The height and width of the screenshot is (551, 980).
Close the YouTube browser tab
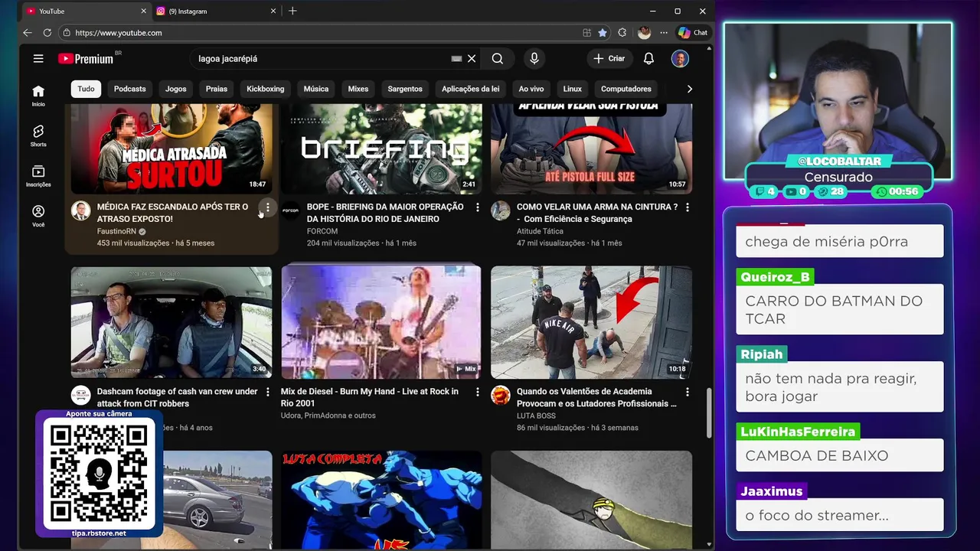click(143, 11)
